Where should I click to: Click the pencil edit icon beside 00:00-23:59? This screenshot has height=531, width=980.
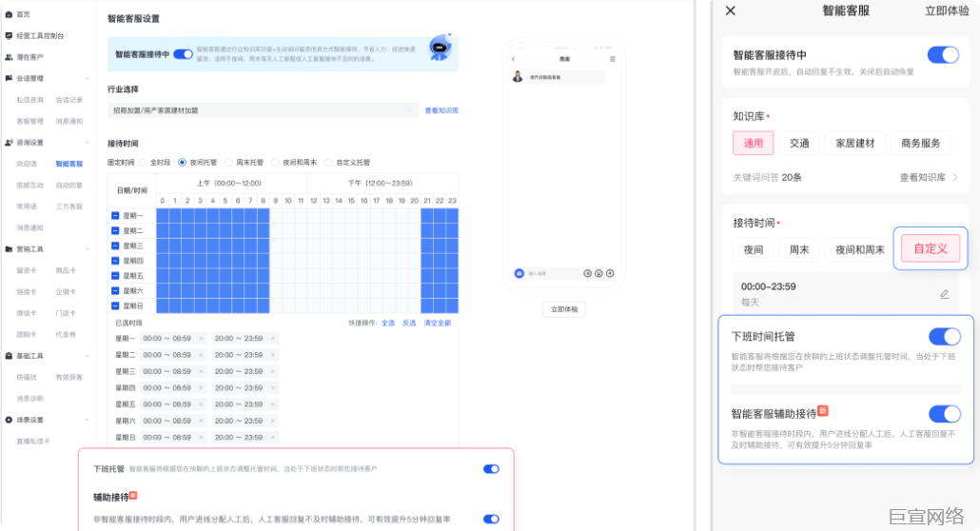click(945, 294)
